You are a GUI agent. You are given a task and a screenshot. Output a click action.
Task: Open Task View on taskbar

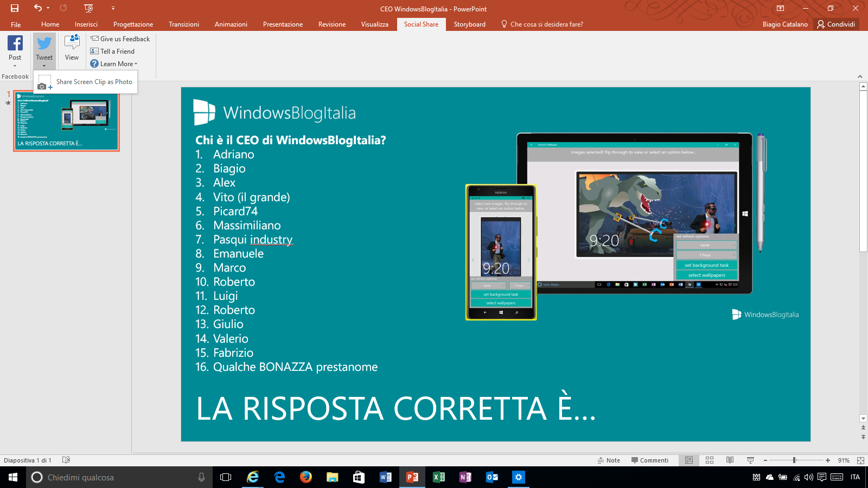[226, 477]
